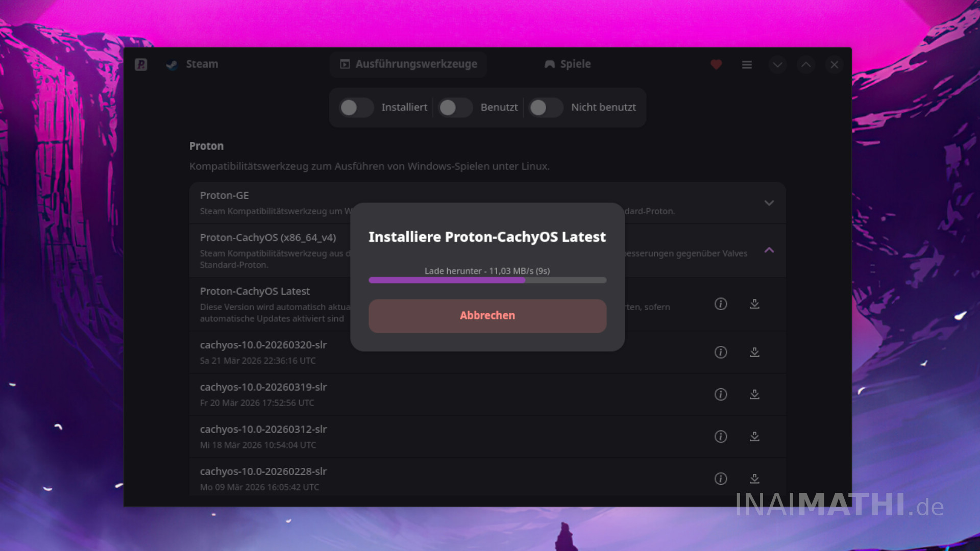Click the ProtonPlus logo icon

(x=141, y=64)
